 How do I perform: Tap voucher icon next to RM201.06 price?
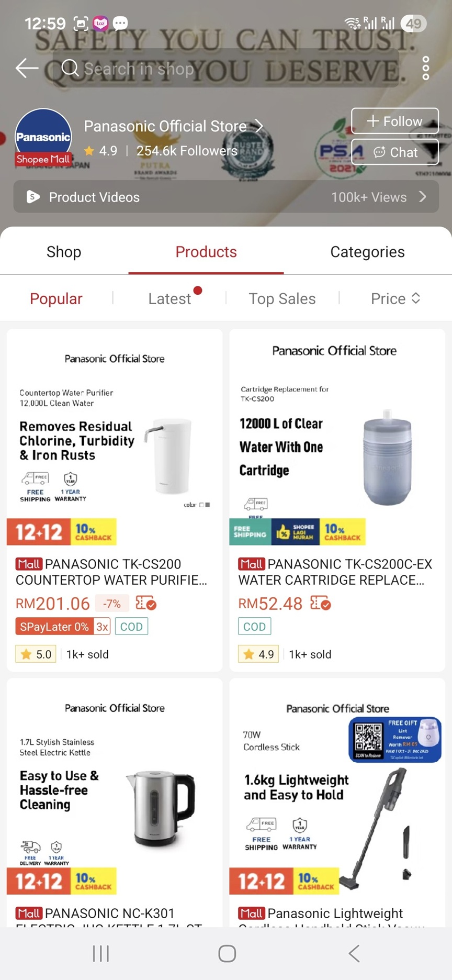[145, 604]
